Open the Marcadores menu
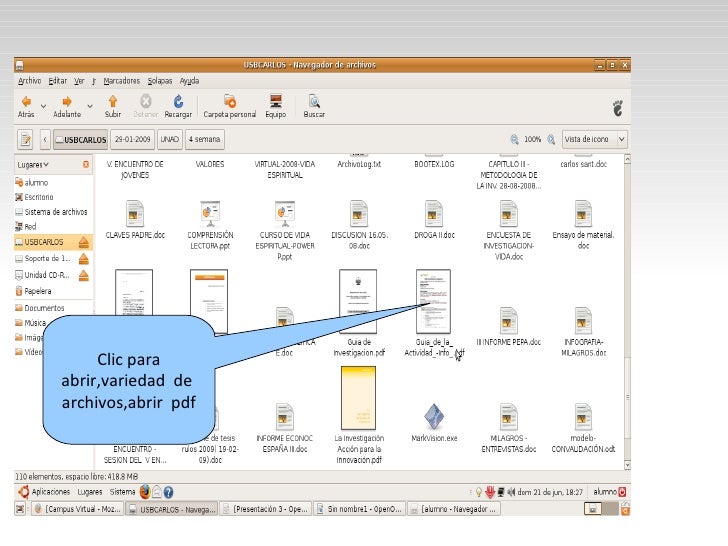 (122, 81)
